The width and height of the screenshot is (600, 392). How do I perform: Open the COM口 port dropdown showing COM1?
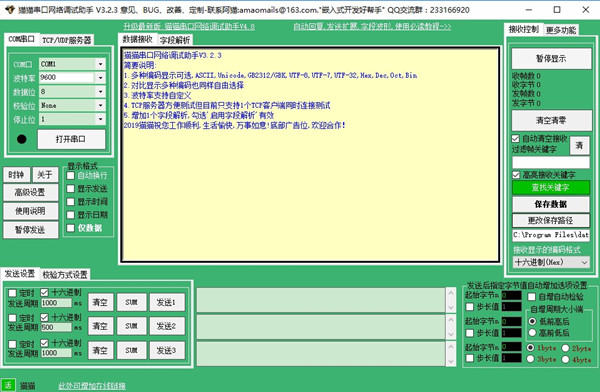pos(100,64)
